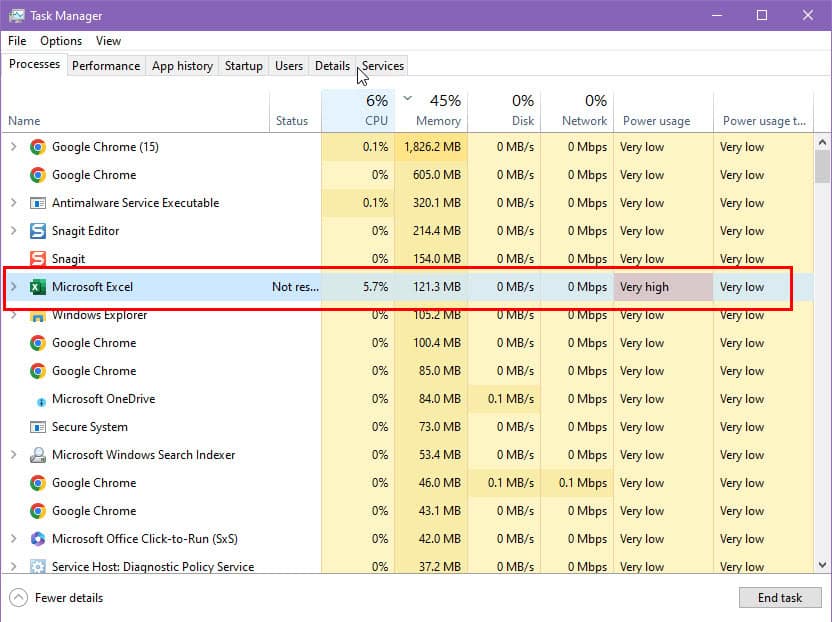Screen dimensions: 832x622
Task: Go to the Users tab
Action: [289, 66]
